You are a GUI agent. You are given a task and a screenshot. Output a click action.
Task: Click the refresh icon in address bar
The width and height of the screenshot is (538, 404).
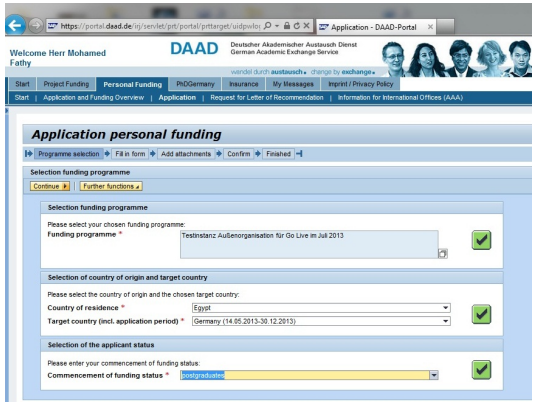[297, 26]
